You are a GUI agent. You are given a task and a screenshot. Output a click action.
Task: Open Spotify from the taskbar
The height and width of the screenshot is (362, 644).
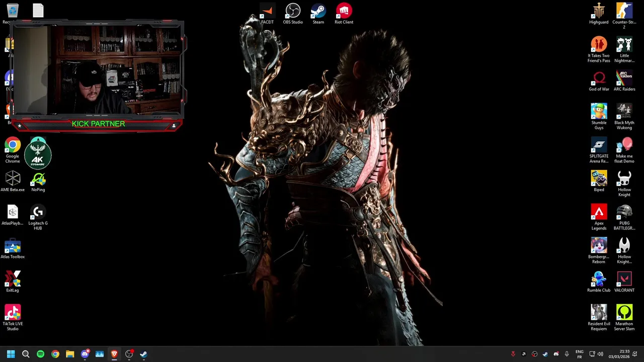40,354
